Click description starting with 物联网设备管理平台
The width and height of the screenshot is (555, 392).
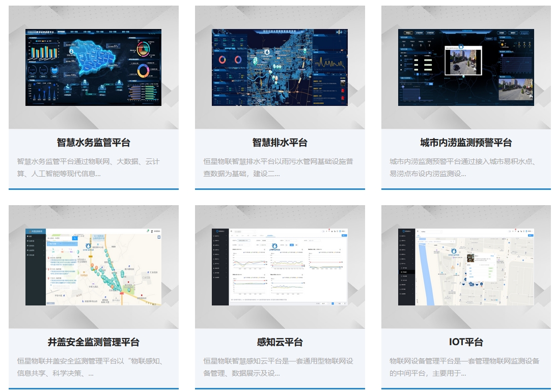pyautogui.click(x=464, y=367)
